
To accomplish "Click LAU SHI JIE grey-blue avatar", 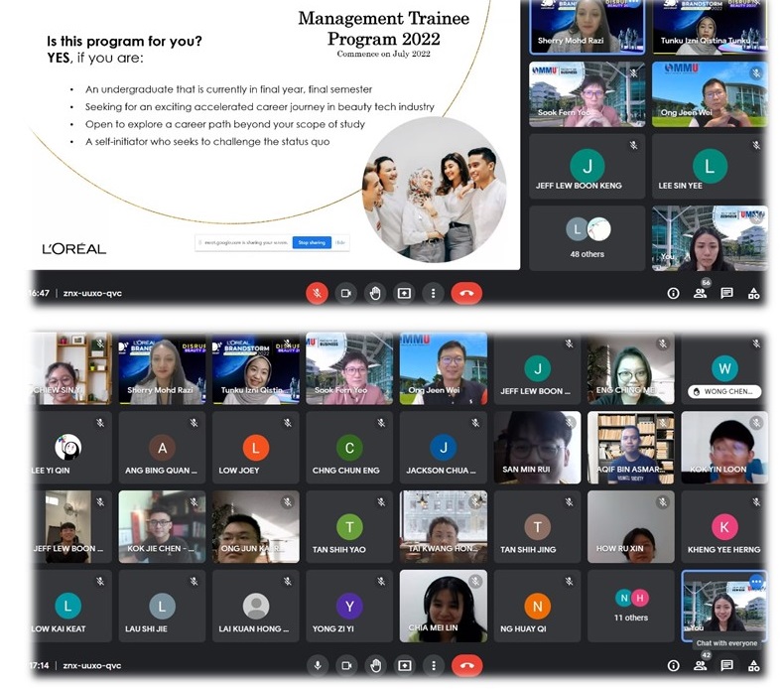I will tap(162, 606).
